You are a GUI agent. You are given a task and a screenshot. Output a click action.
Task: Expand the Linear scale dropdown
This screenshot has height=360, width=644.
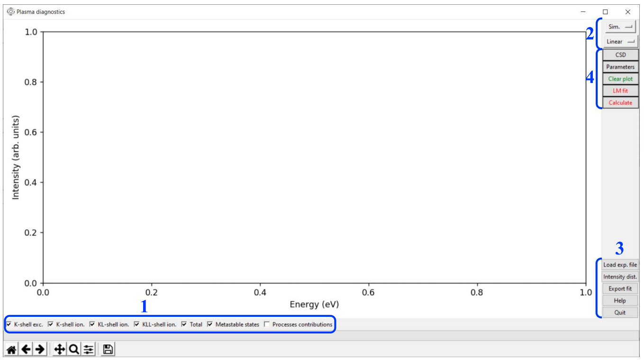coord(620,42)
